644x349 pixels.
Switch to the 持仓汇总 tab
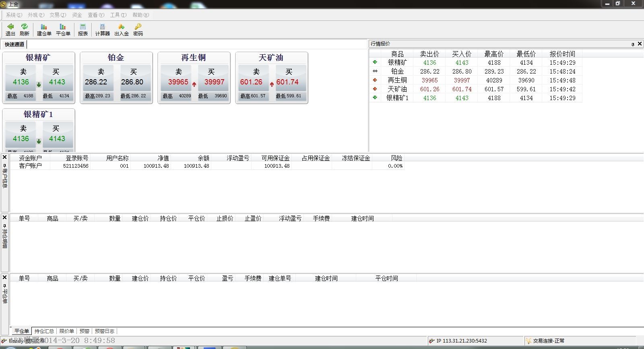point(44,331)
